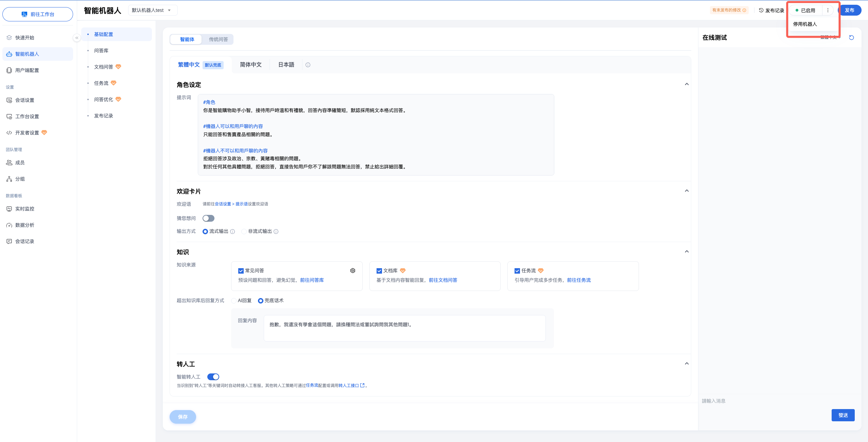Image resolution: width=868 pixels, height=442 pixels.
Task: Follow the 前往问答库 link
Action: (312, 280)
